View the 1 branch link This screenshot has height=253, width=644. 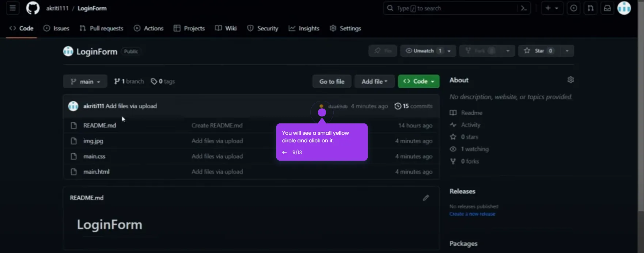click(129, 81)
